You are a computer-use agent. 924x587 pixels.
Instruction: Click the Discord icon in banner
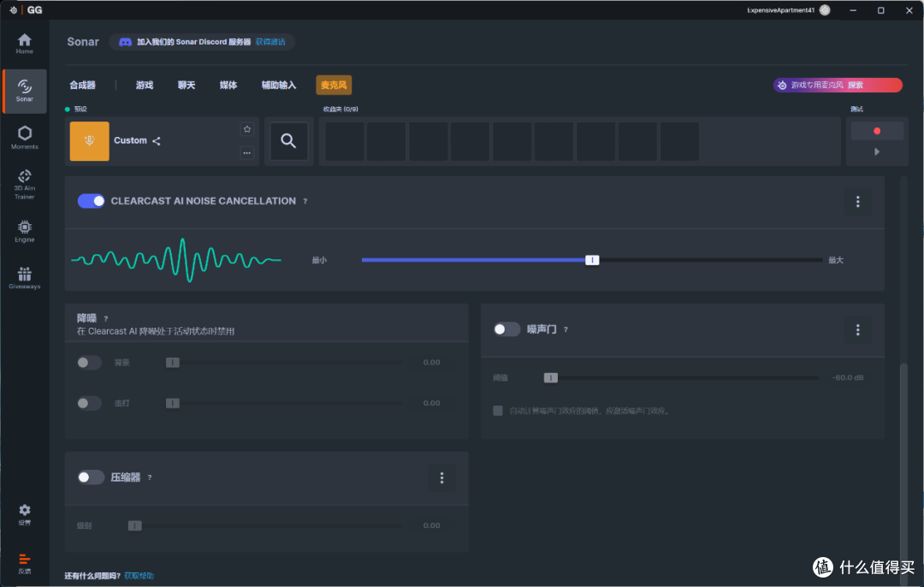(125, 42)
